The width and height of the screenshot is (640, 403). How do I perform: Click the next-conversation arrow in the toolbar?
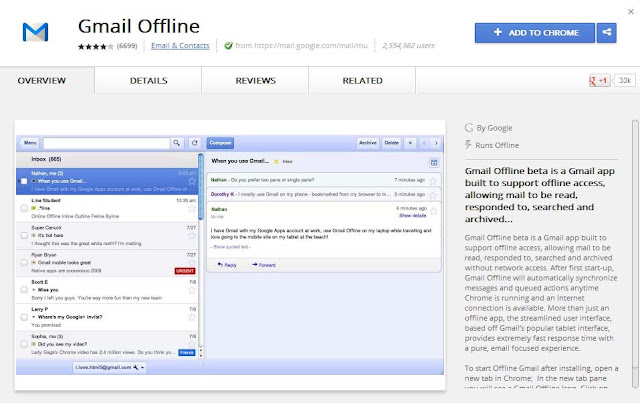[436, 143]
